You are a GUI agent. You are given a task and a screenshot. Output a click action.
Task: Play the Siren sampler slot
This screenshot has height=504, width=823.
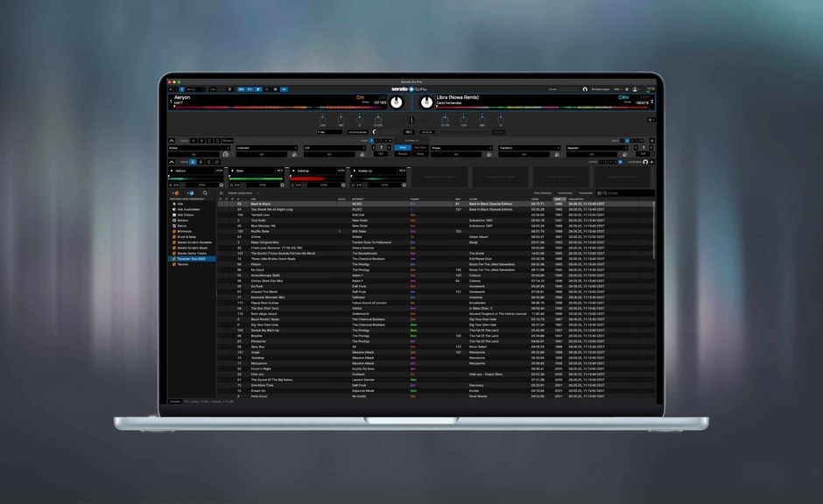tap(232, 171)
